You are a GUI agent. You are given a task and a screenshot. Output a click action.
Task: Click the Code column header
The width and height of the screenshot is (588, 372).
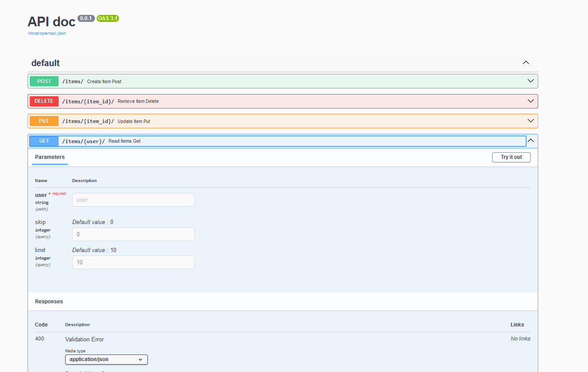click(x=42, y=325)
